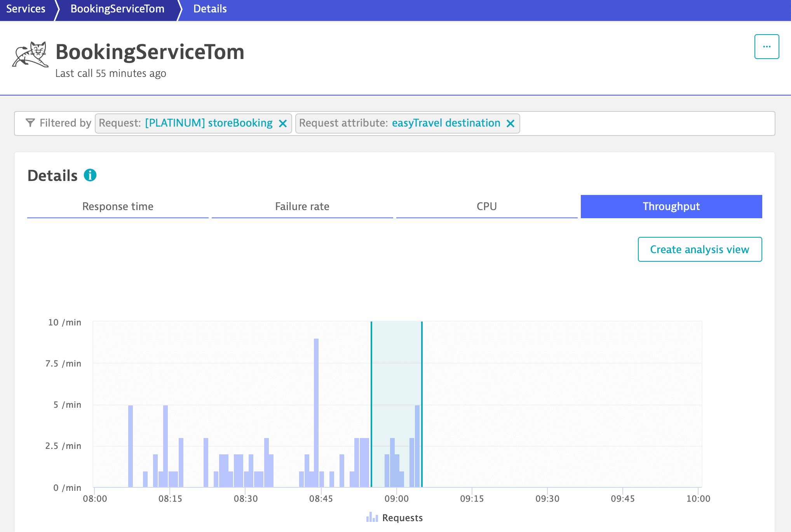Viewport: 791px width, 532px height.
Task: Click the [PLATINUM] storeBooking filter value
Action: point(209,123)
